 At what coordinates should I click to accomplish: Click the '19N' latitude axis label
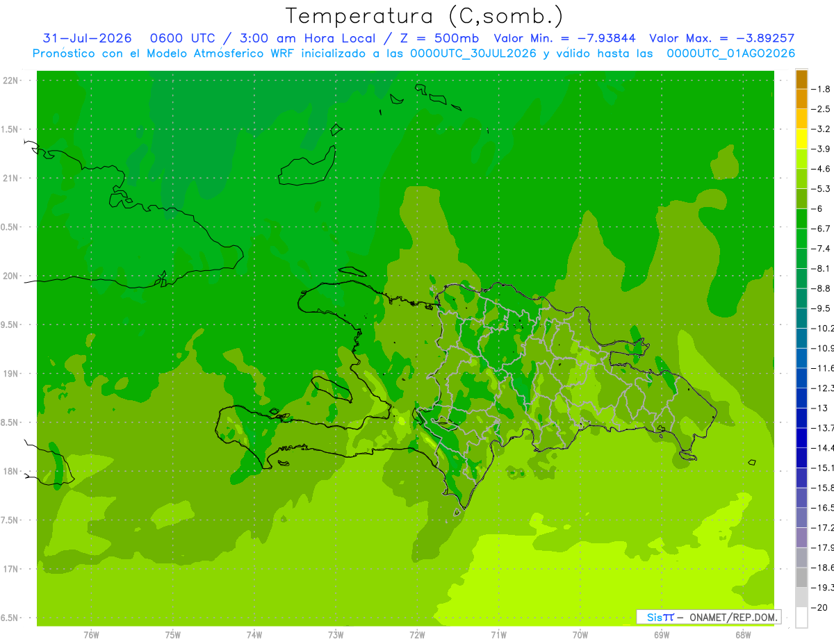point(10,373)
